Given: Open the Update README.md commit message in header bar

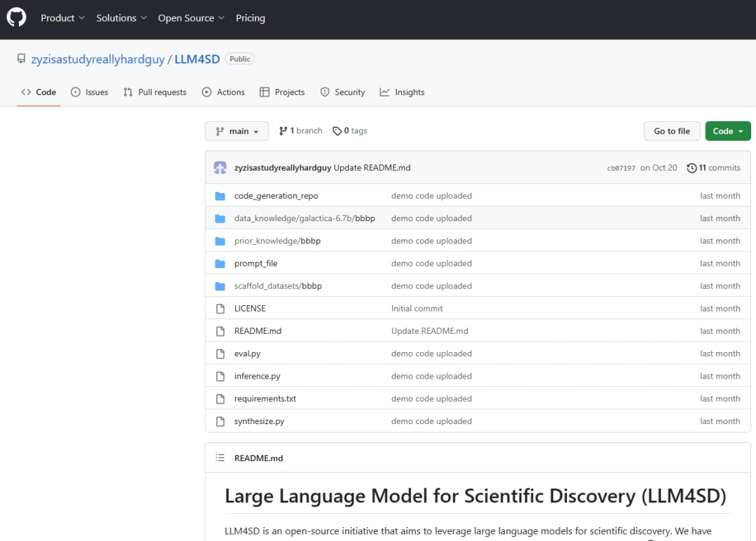Looking at the screenshot, I should pyautogui.click(x=372, y=168).
